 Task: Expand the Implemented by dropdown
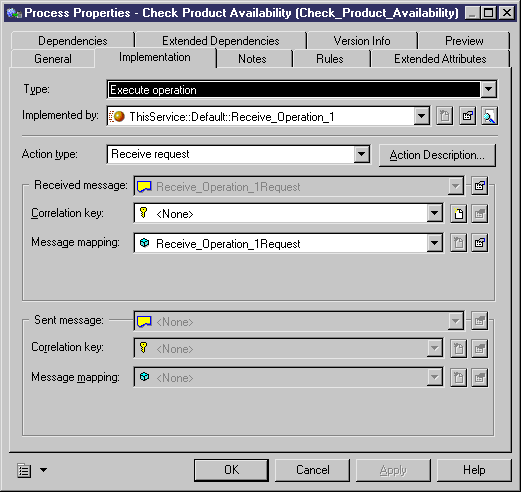pos(421,116)
